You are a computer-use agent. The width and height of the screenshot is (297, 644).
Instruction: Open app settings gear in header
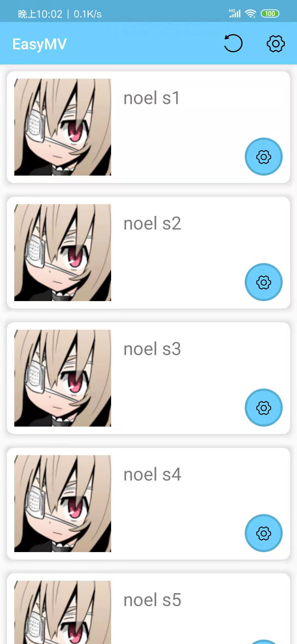point(276,43)
